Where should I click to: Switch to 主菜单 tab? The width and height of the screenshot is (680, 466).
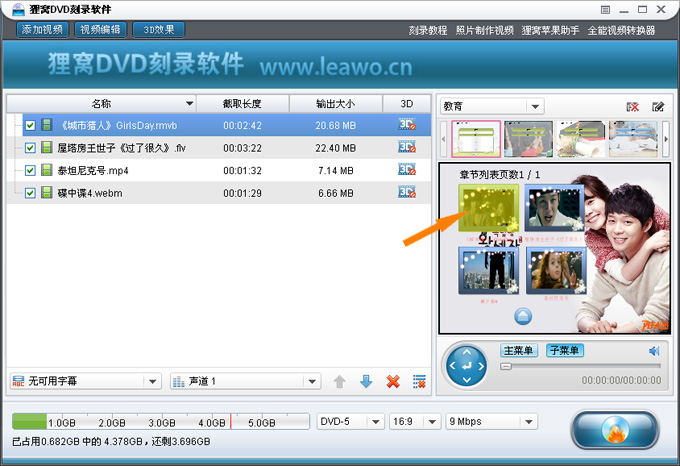[519, 350]
